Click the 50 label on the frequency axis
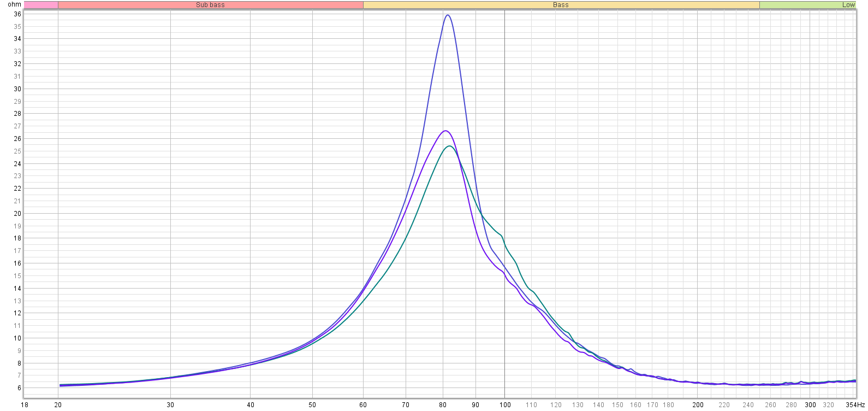 (x=312, y=405)
